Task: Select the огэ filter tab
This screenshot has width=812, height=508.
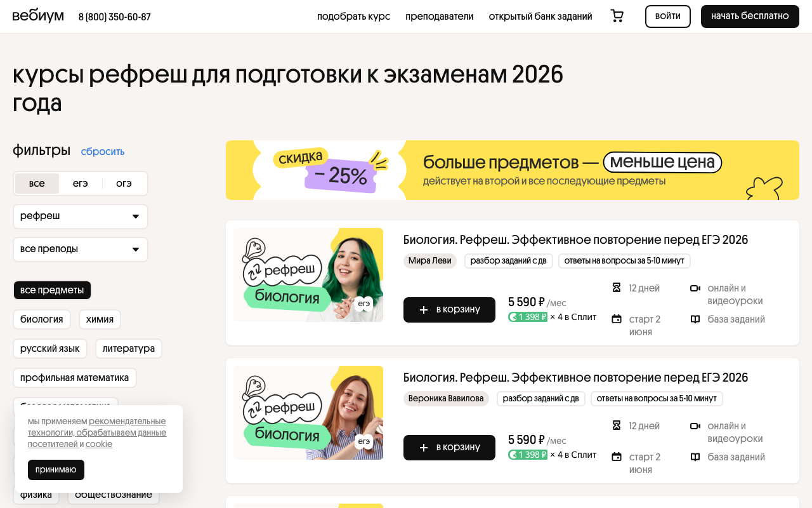Action: (x=124, y=183)
